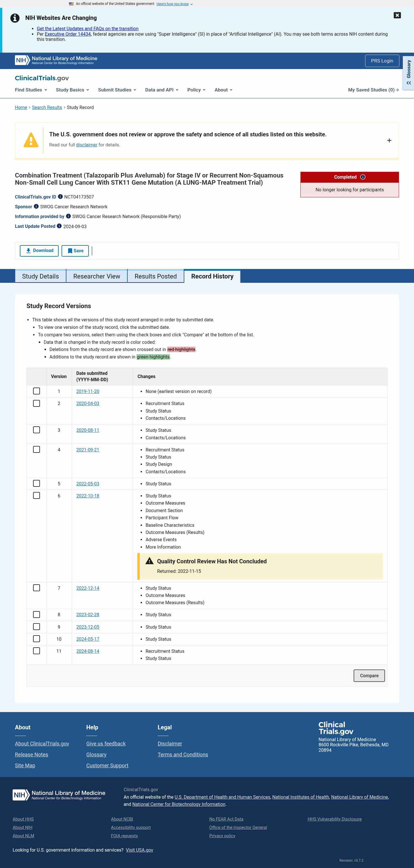Click the PRS Login button
This screenshot has height=868, width=414.
point(382,61)
